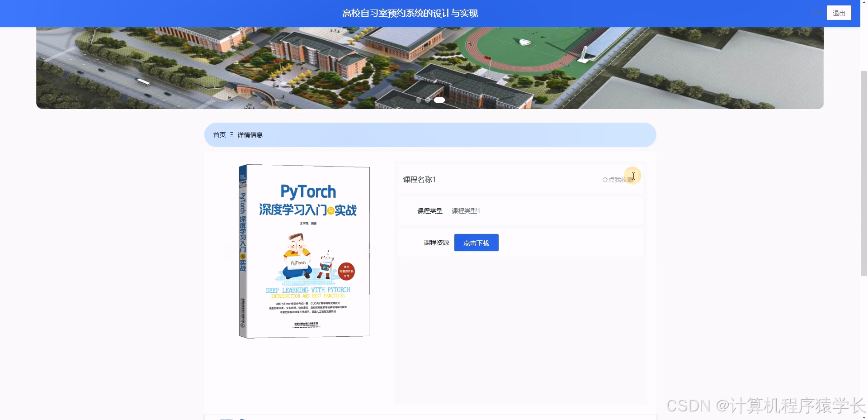The height and width of the screenshot is (420, 868).
Task: Click the username 111 in the header
Action: point(816,13)
